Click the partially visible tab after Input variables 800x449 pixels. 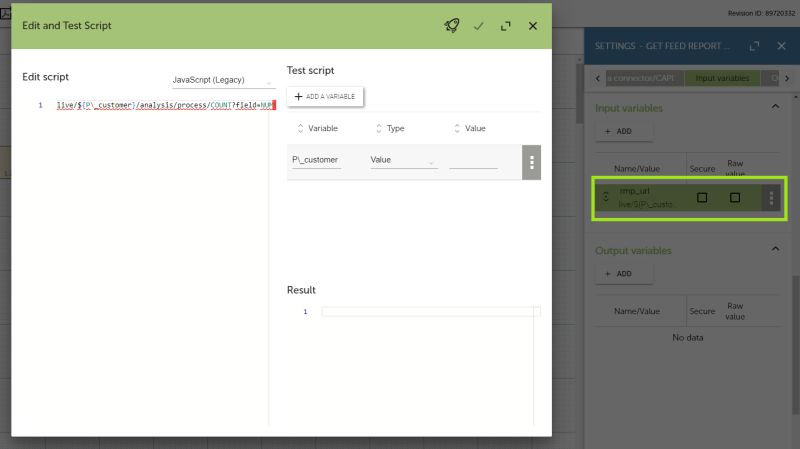(x=770, y=78)
